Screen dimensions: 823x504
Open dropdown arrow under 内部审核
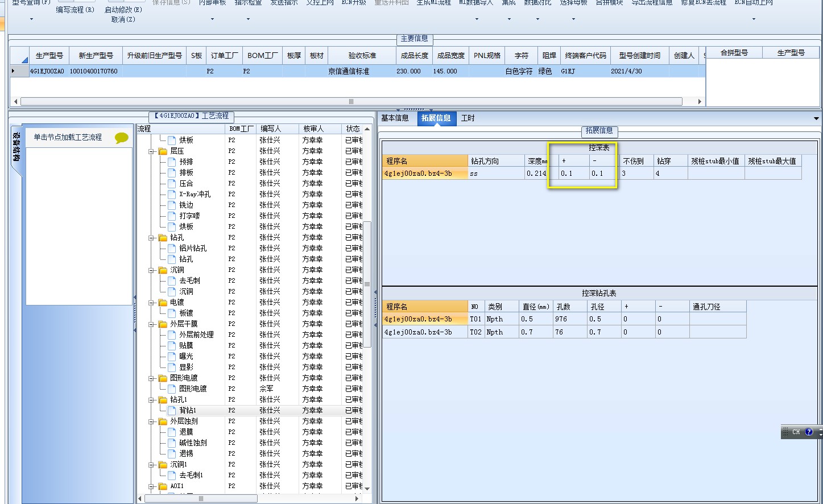[212, 19]
